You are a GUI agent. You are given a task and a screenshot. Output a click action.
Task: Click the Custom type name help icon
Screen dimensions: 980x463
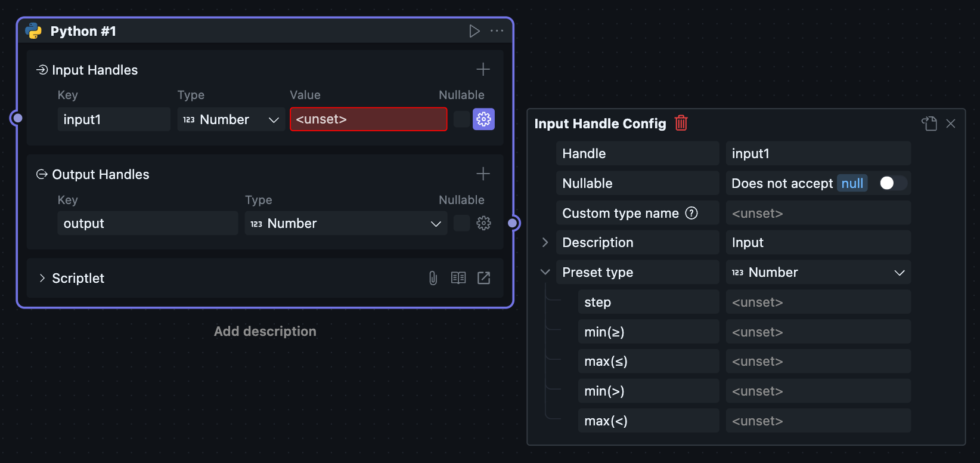pos(691,213)
